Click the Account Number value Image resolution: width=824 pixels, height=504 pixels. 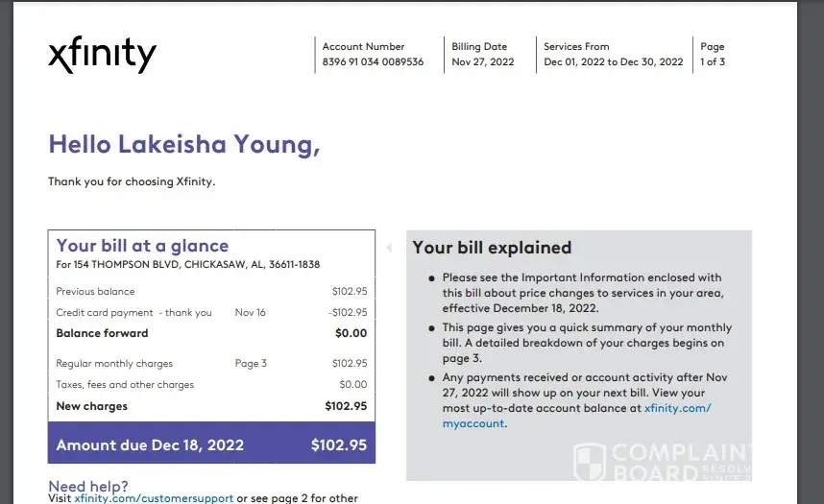coord(373,62)
